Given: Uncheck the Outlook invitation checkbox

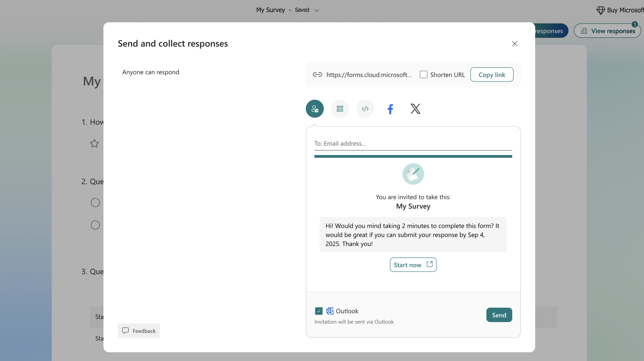Looking at the screenshot, I should [x=318, y=311].
